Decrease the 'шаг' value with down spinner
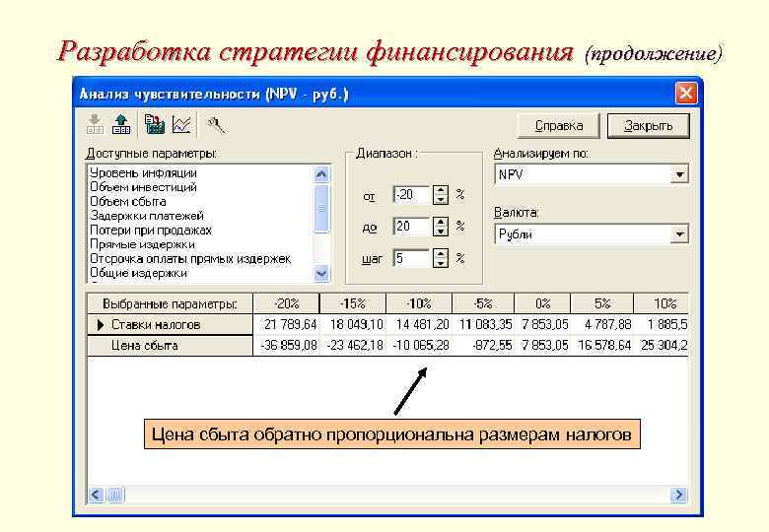This screenshot has height=532, width=769. (x=441, y=263)
